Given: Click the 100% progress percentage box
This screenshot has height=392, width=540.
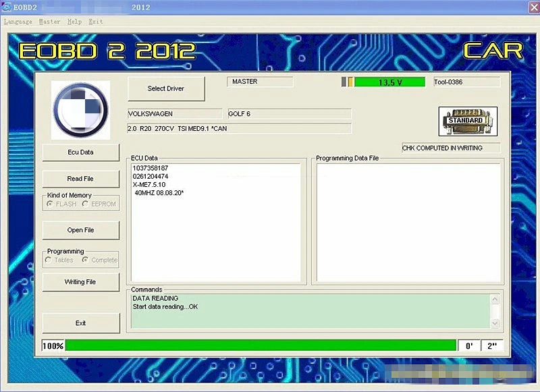Looking at the screenshot, I should click(53, 346).
